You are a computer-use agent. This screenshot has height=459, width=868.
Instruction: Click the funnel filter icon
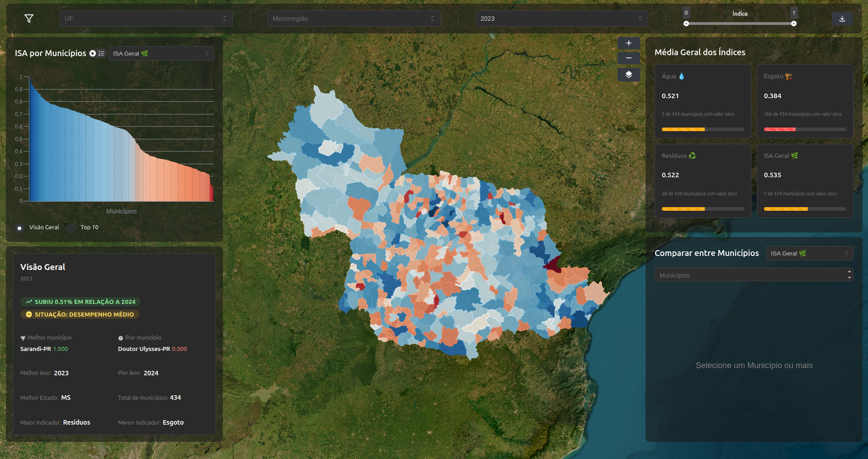coord(29,19)
